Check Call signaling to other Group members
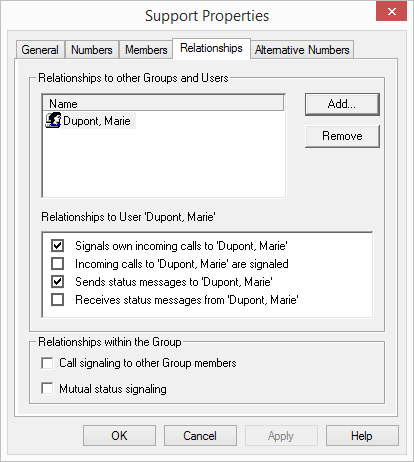Viewport: 414px width, 462px height. tap(47, 363)
